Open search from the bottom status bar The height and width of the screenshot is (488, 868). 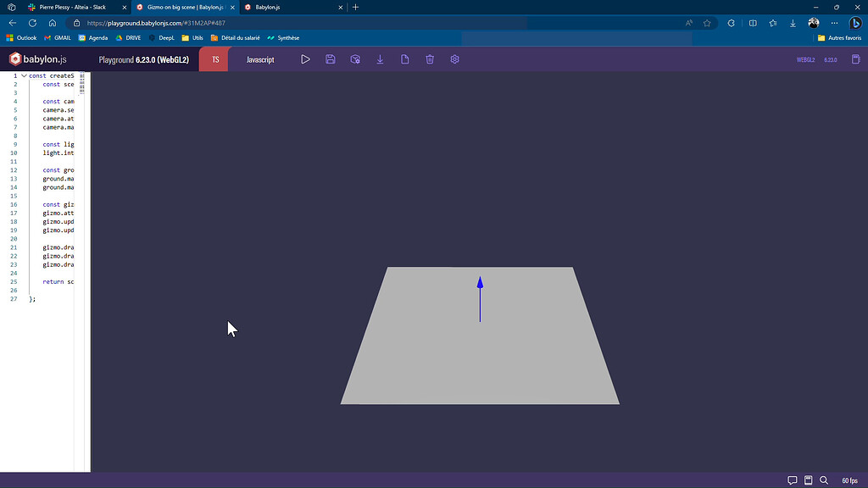coord(823,480)
